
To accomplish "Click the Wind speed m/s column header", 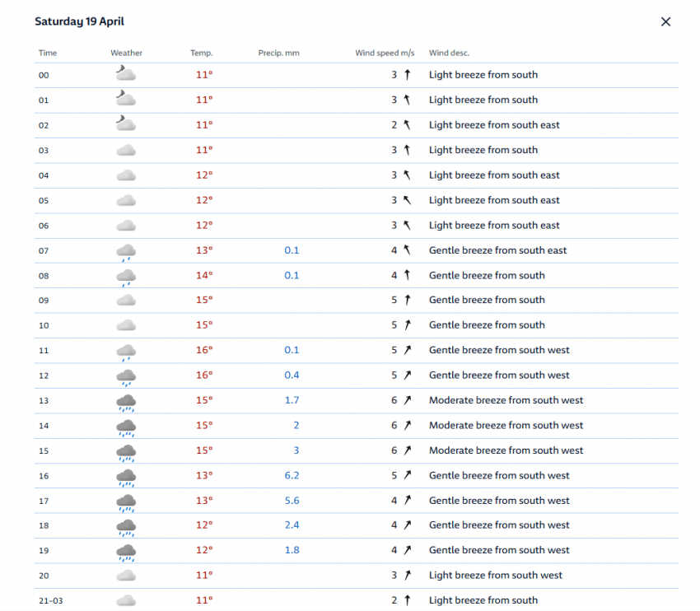I will [x=384, y=53].
